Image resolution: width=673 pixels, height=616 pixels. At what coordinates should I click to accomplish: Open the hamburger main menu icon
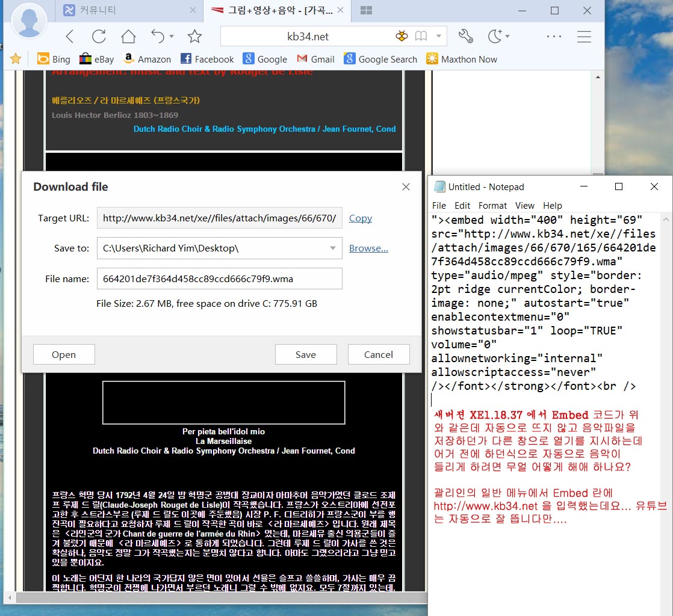tap(584, 37)
